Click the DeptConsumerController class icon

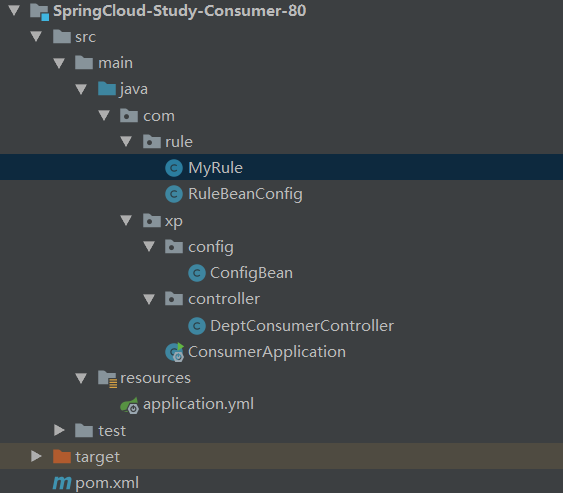tap(197, 326)
